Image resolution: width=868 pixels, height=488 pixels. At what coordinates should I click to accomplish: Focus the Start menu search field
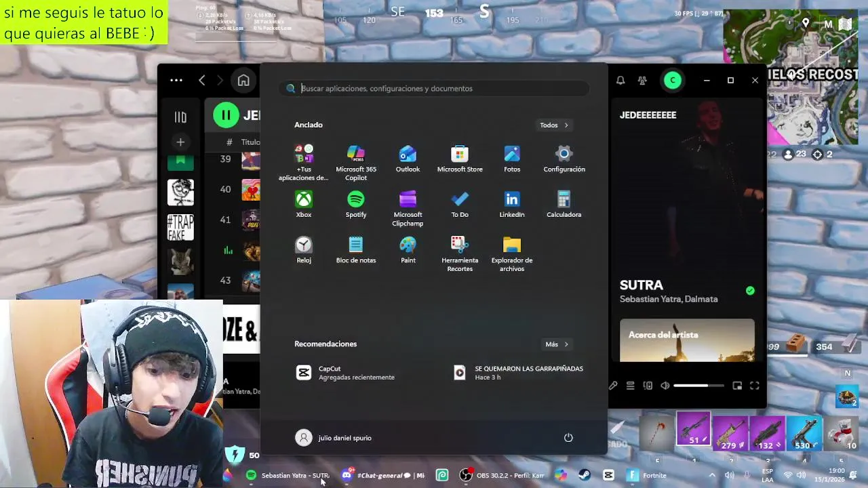(x=434, y=88)
